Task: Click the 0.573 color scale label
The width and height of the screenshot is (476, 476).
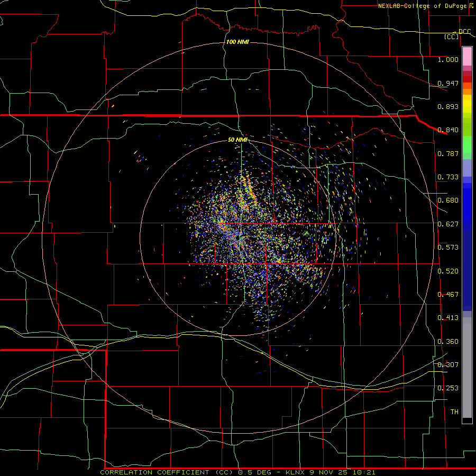Action: click(x=448, y=248)
